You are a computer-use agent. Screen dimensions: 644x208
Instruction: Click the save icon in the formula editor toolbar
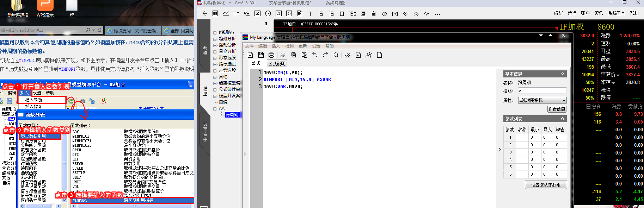261,55
